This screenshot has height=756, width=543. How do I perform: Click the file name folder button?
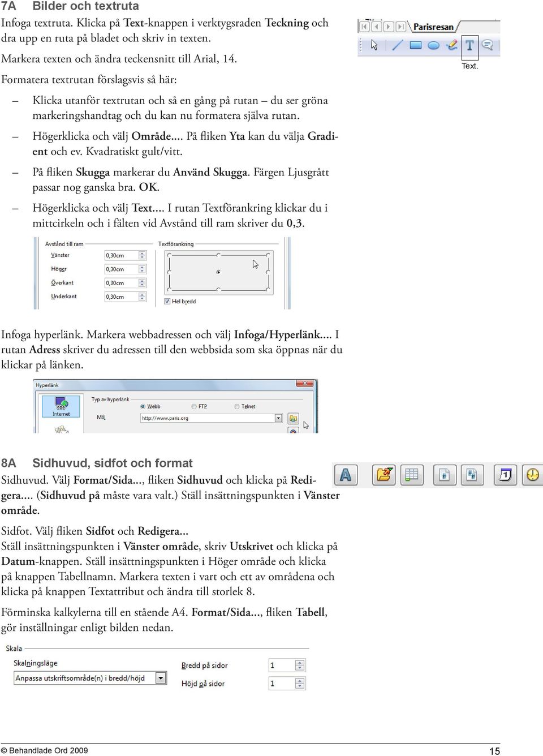tap(384, 475)
